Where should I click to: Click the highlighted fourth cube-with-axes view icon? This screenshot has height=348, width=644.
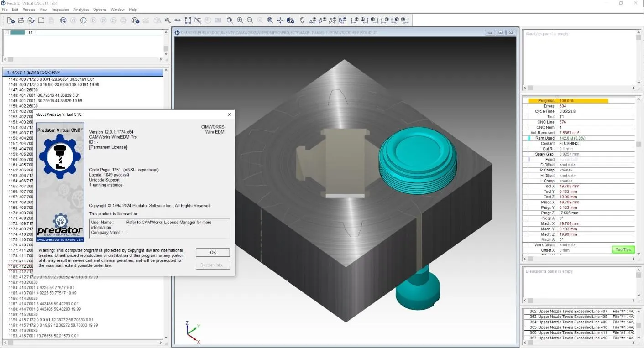click(343, 21)
